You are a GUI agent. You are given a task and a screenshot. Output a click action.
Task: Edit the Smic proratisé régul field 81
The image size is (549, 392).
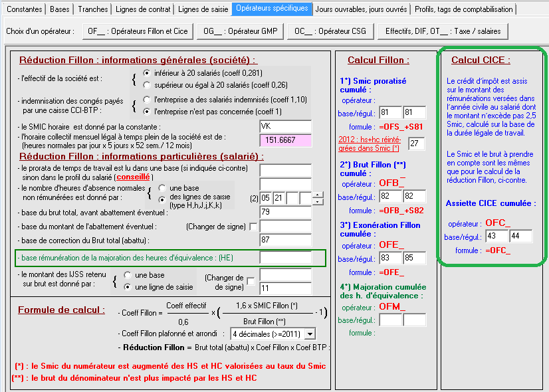coord(414,113)
